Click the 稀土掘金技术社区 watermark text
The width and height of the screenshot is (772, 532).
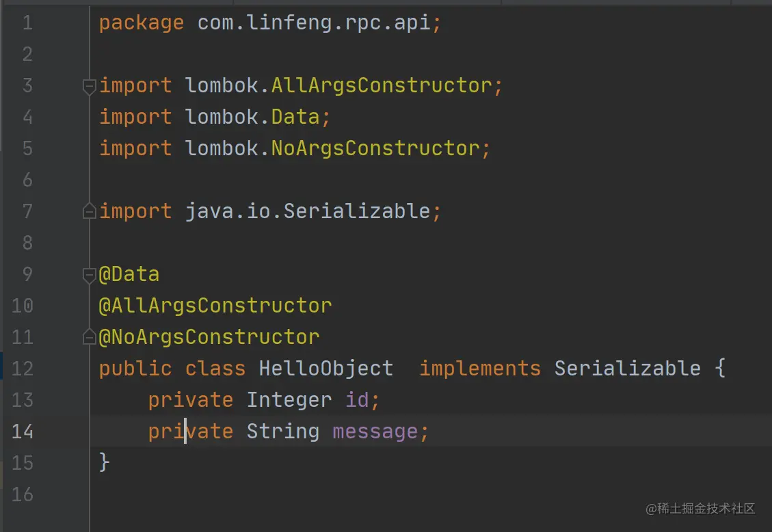pos(704,509)
